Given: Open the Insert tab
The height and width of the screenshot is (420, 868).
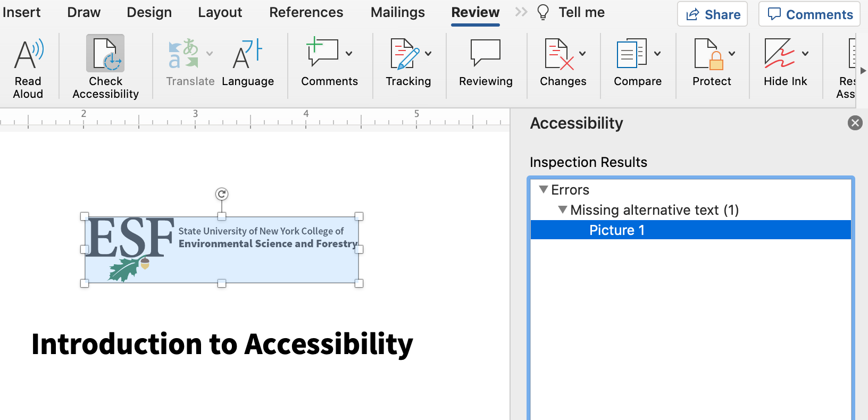Looking at the screenshot, I should click(x=21, y=12).
